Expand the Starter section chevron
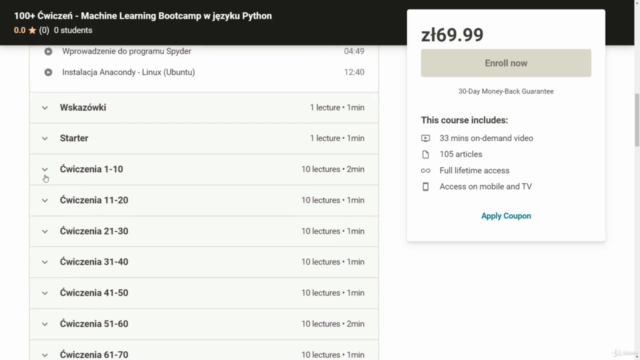640x360 pixels. 45,138
